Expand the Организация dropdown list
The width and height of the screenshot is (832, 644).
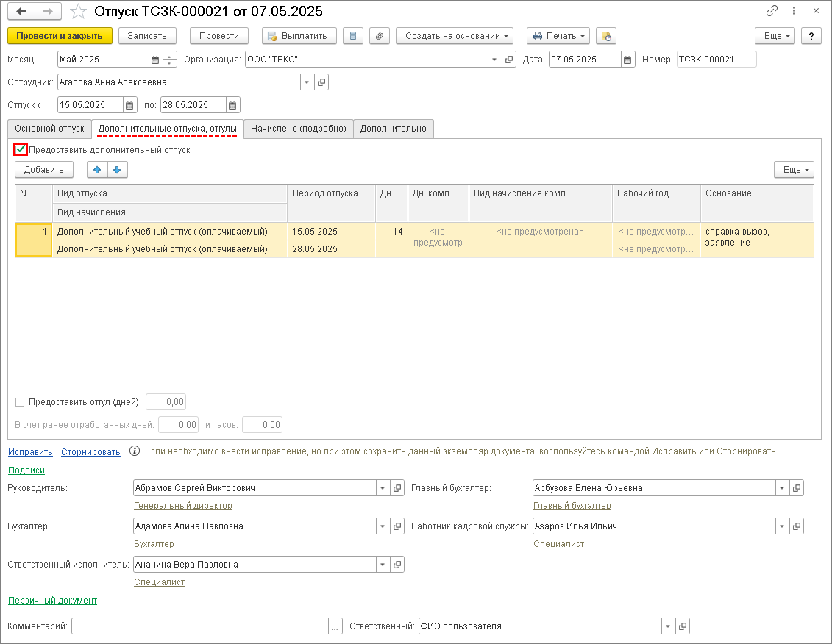pos(494,60)
